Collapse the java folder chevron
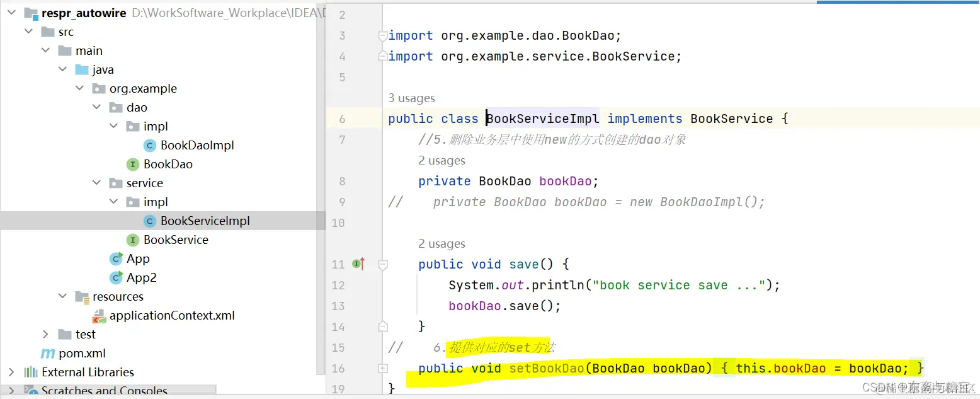The image size is (980, 399). (63, 69)
